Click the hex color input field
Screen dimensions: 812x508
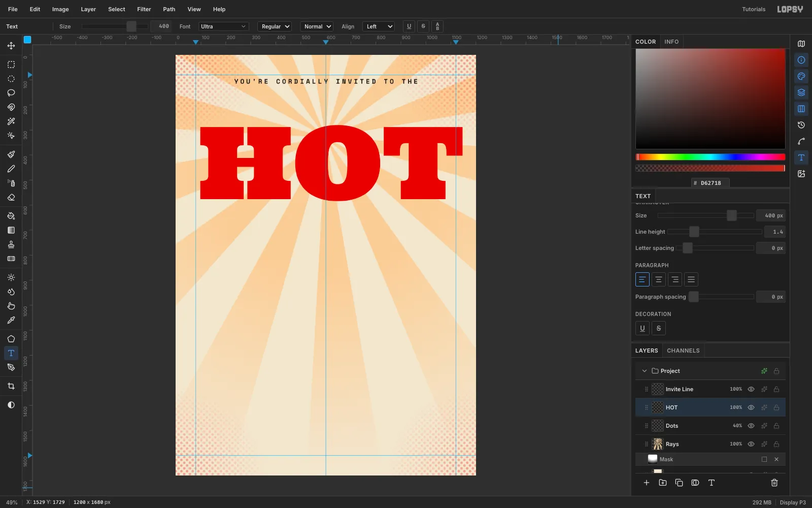pos(710,183)
